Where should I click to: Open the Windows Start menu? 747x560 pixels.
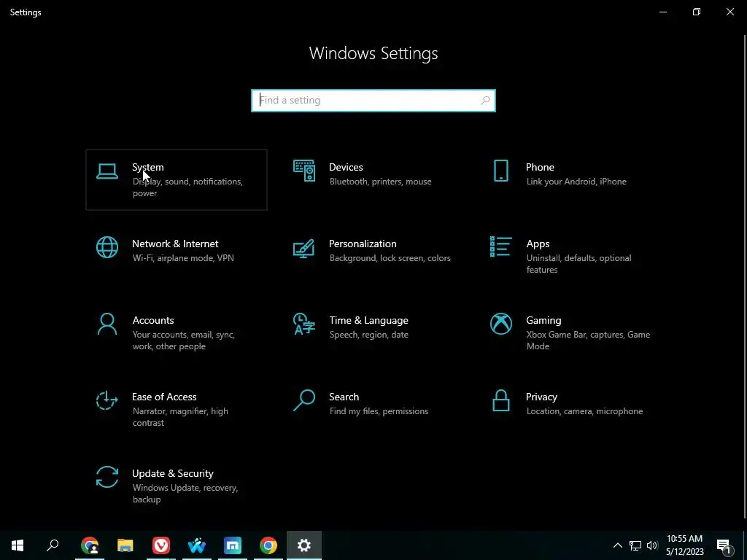tap(18, 545)
